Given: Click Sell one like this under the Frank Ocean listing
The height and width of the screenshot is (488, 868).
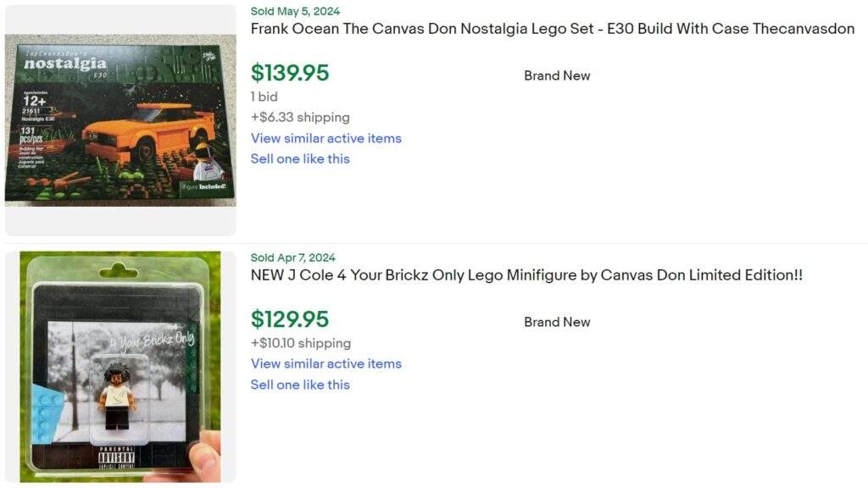Looking at the screenshot, I should tap(300, 158).
